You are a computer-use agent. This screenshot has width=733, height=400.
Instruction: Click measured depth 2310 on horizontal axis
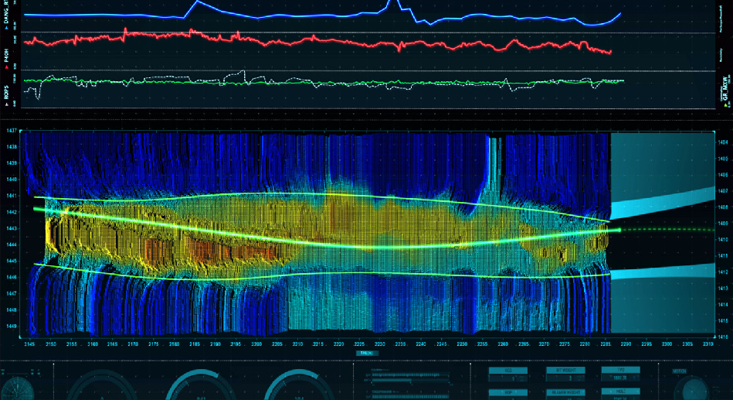[708, 344]
